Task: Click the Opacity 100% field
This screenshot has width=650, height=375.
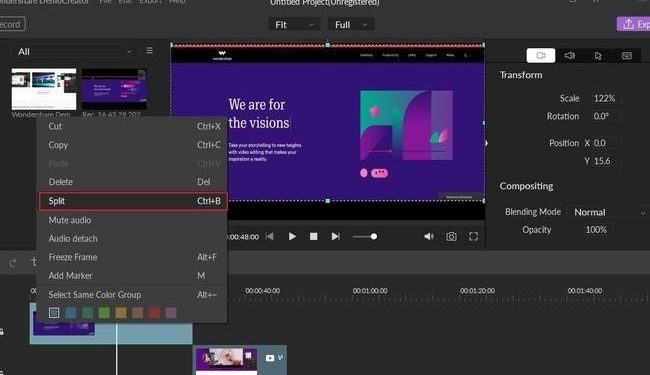Action: (x=597, y=230)
